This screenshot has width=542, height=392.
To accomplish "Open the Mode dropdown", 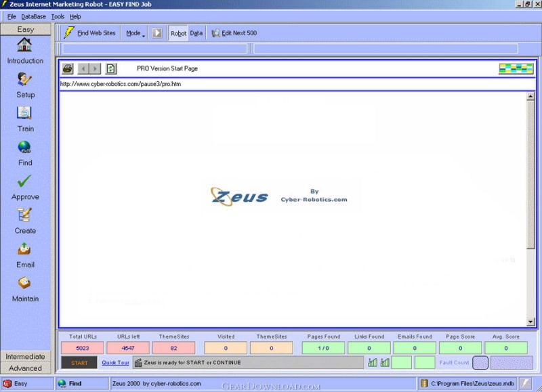I will pos(135,32).
